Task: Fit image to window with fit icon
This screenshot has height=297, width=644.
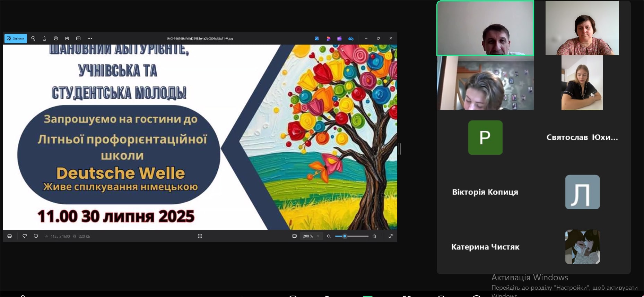Action: pos(294,236)
